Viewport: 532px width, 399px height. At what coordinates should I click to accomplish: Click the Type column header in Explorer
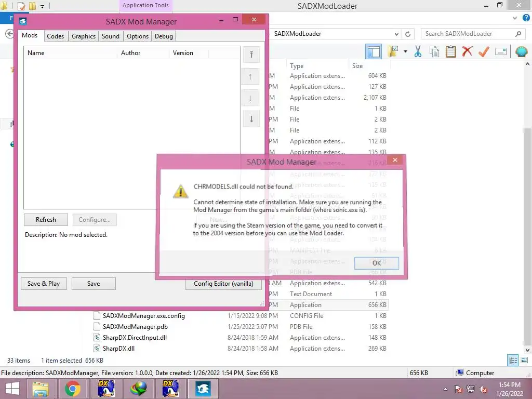point(317,66)
